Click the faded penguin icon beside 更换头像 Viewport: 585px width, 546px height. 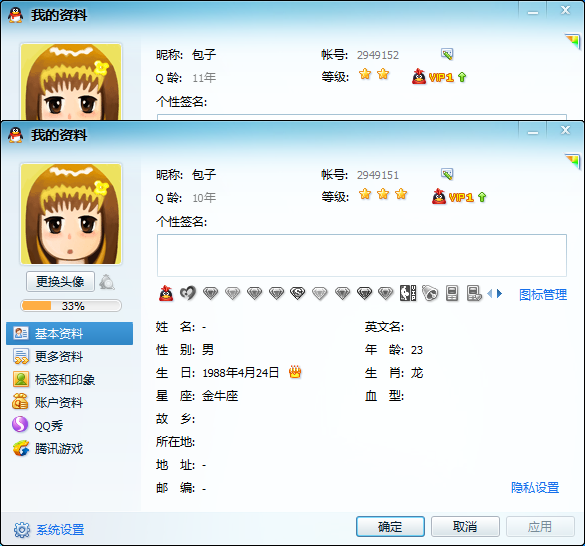107,282
